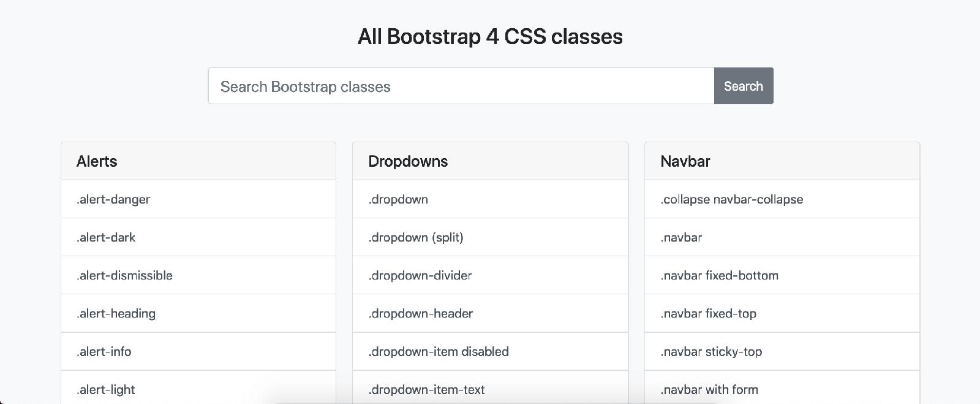Screen dimensions: 980x404
Task: Select the .dropdown-item disabled row
Action: pyautogui.click(x=491, y=351)
